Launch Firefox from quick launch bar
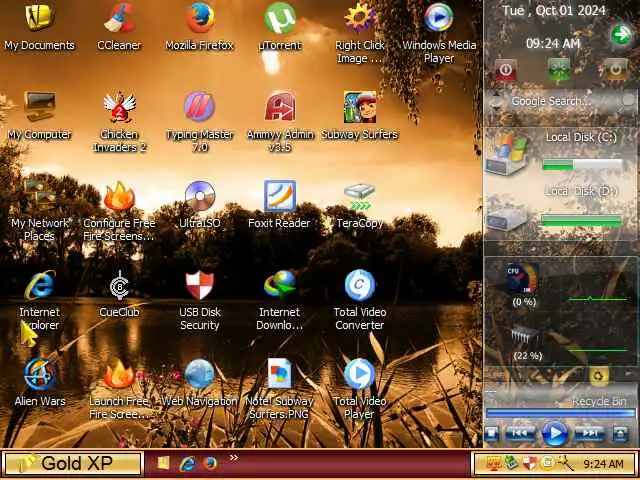 pyautogui.click(x=210, y=462)
